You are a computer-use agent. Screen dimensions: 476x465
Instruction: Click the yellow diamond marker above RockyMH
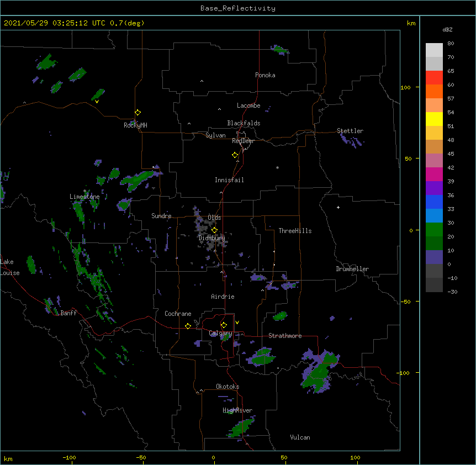[x=138, y=113]
